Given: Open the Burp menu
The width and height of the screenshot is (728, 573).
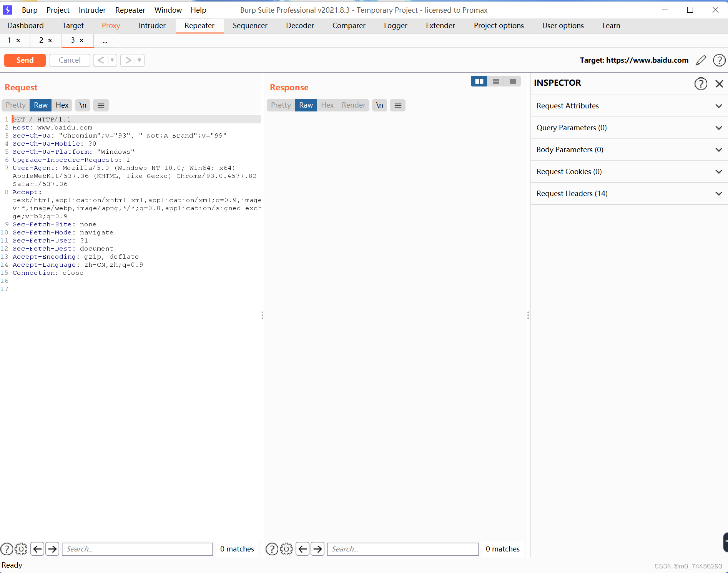Looking at the screenshot, I should 30,10.
